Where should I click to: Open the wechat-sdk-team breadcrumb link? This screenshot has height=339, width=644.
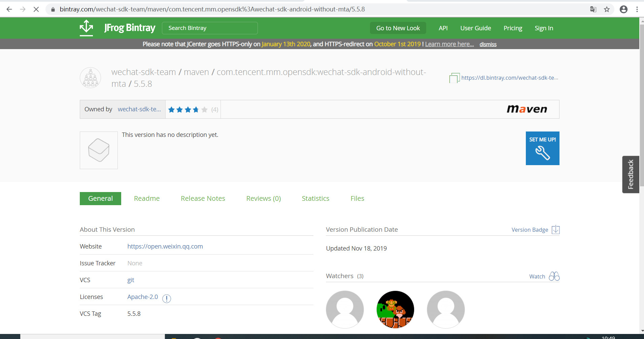point(144,72)
